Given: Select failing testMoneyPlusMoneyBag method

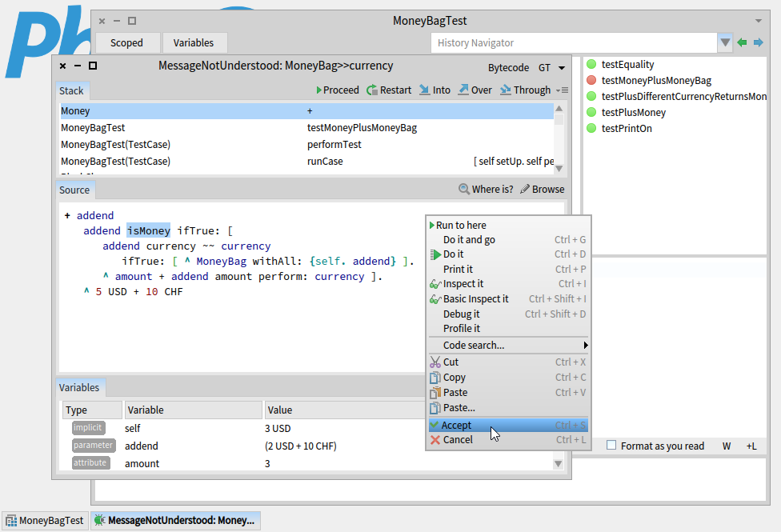Looking at the screenshot, I should coord(675,80).
